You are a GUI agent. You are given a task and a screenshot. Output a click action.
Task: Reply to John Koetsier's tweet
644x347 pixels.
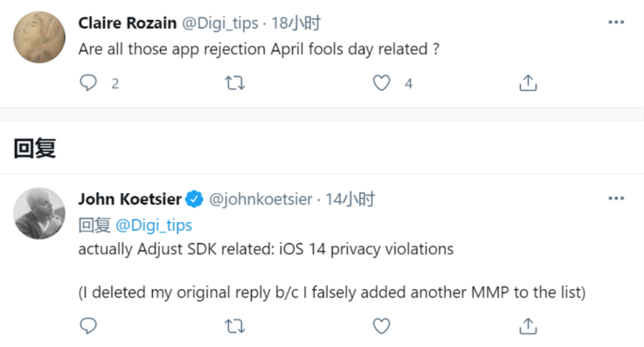pyautogui.click(x=88, y=326)
